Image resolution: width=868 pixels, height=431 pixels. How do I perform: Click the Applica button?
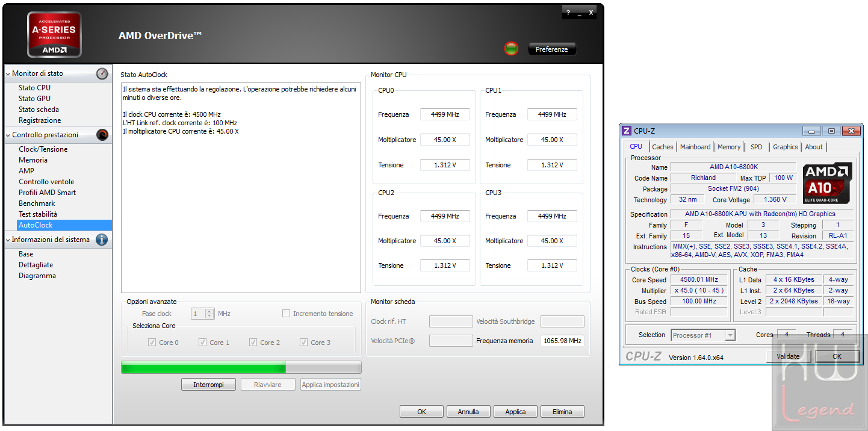515,412
